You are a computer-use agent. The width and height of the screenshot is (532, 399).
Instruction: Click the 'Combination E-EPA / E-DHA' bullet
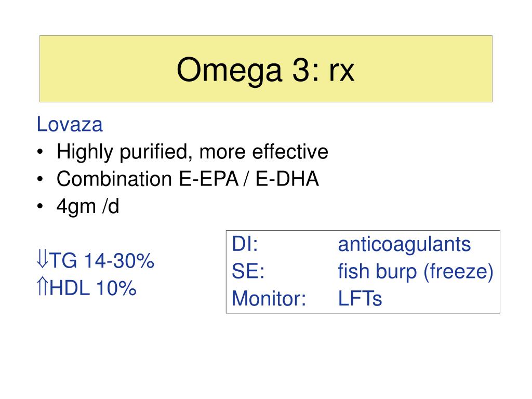[188, 179]
